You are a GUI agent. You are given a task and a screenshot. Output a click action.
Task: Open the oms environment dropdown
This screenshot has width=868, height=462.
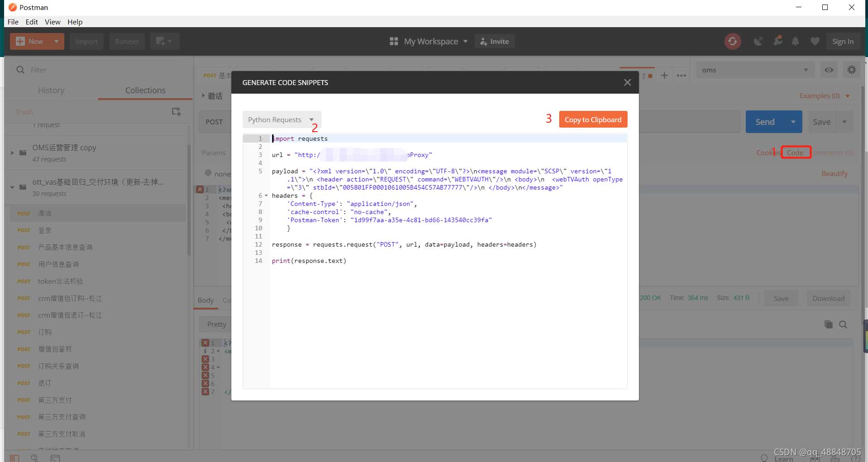point(755,70)
